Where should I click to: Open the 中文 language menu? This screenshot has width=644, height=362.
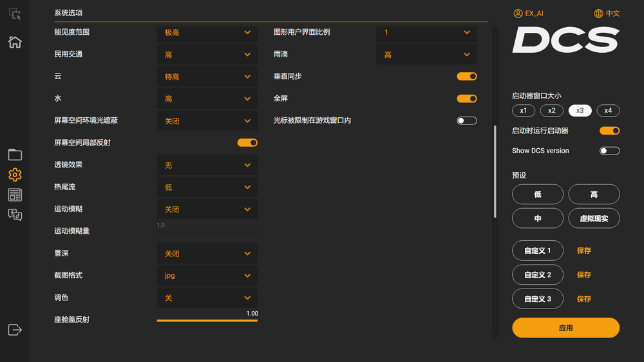(607, 14)
